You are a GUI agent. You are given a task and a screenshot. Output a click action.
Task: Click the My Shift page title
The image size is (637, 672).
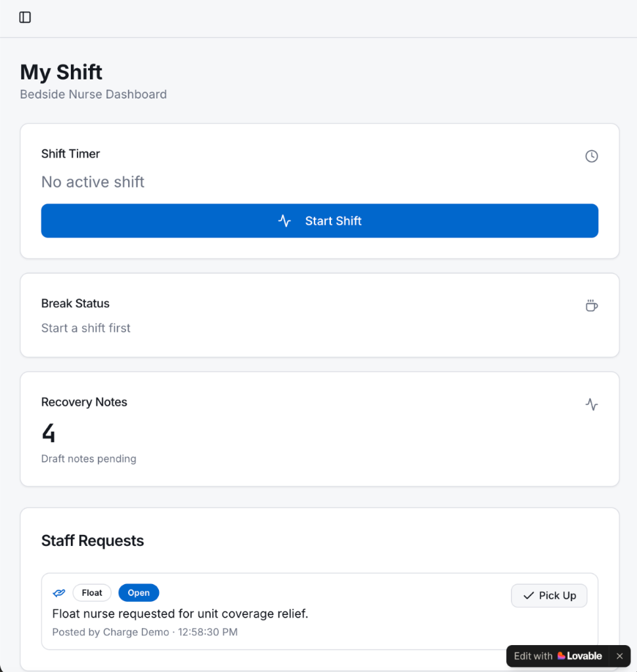62,72
